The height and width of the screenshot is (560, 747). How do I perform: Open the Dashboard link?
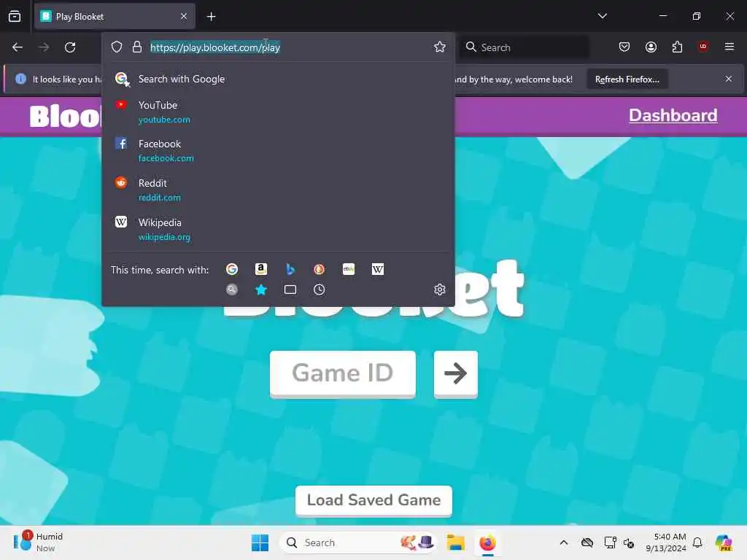click(x=673, y=115)
